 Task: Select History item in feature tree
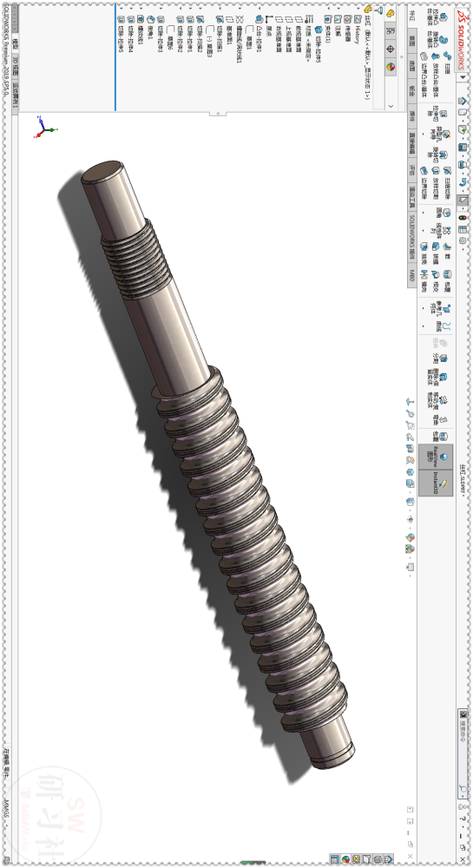[x=358, y=30]
